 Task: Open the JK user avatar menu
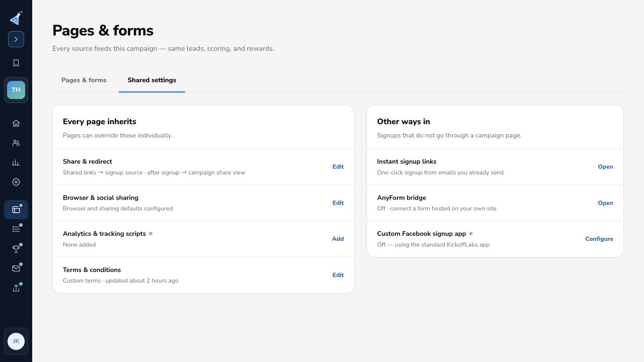pyautogui.click(x=16, y=341)
